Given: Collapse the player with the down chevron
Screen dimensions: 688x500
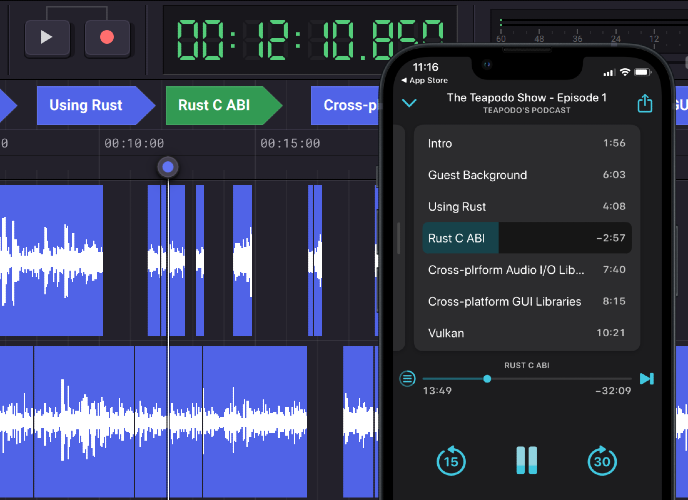Looking at the screenshot, I should pyautogui.click(x=409, y=103).
